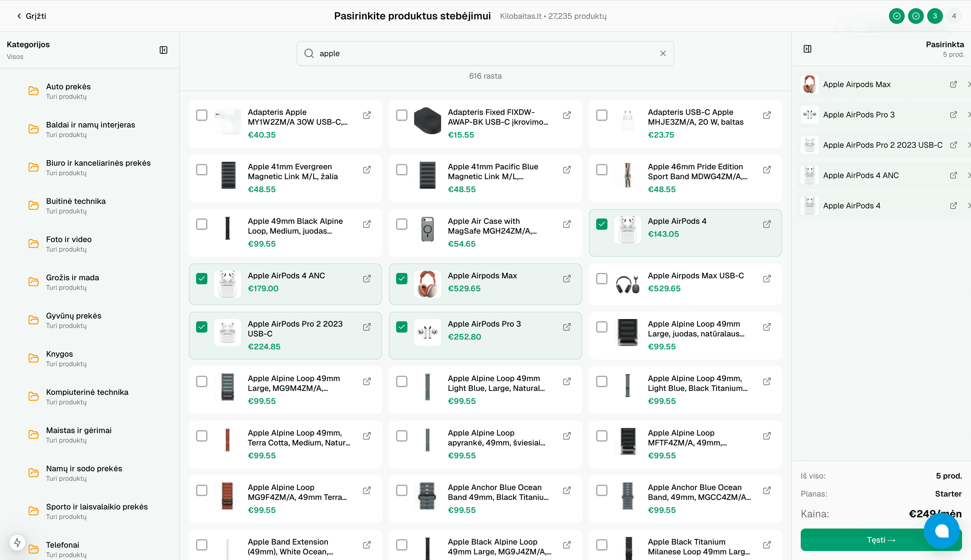Open external link for Apple 46mm Pride Edition band
971x560 pixels.
[767, 170]
